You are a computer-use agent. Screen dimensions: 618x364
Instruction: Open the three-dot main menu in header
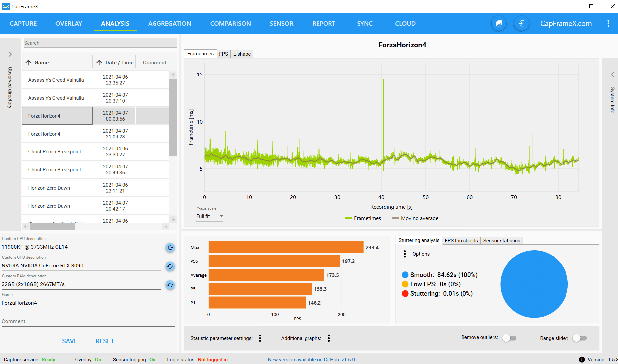tap(608, 23)
